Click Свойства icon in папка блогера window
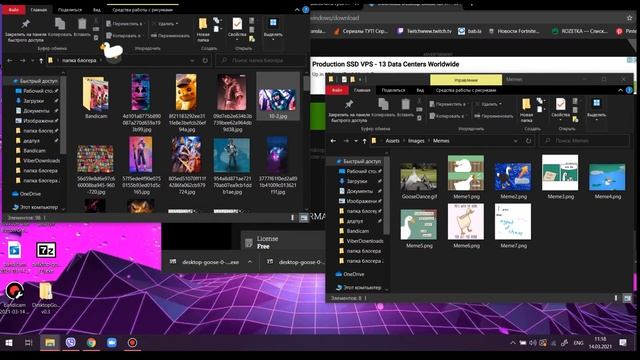Viewport: 640px width, 360px height. click(x=237, y=24)
